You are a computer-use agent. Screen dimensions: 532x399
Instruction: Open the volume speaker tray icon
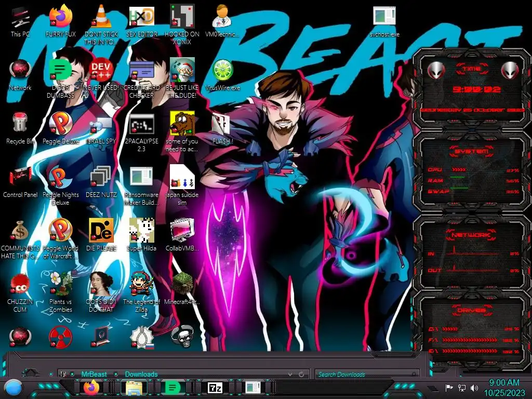pyautogui.click(x=474, y=388)
